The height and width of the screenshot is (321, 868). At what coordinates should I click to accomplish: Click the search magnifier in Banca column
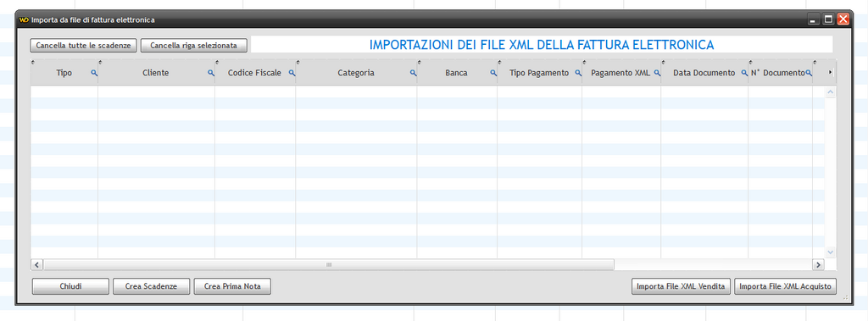(x=493, y=73)
